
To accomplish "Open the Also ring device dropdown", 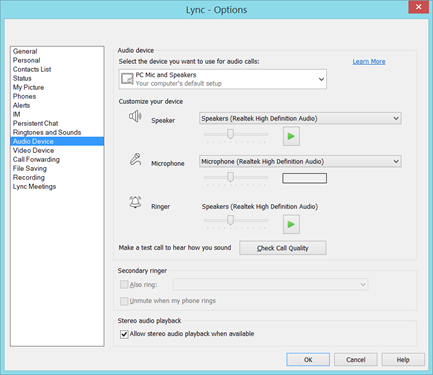I will click(271, 285).
